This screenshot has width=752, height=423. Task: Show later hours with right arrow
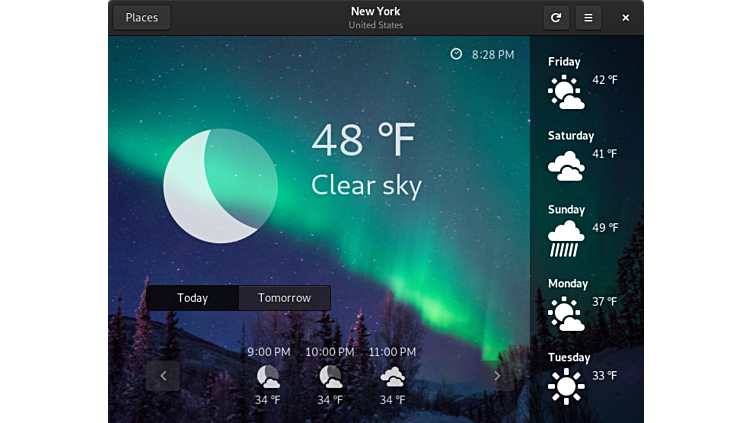(x=497, y=376)
